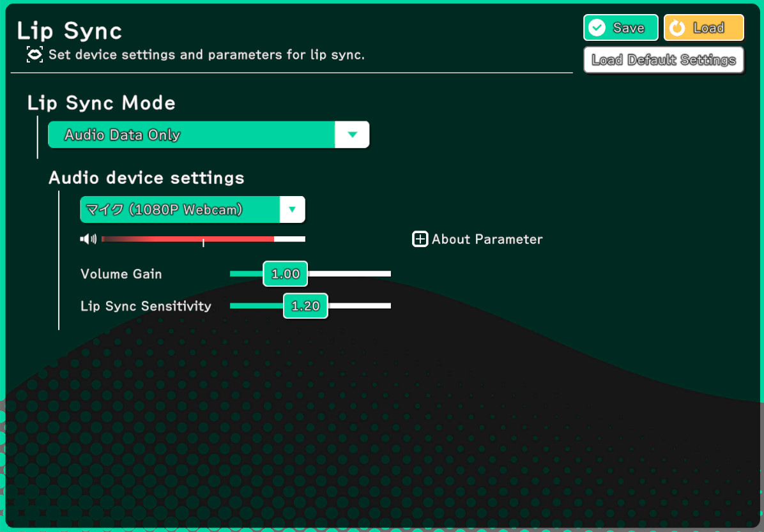Click the About Parameter text link
This screenshot has width=764, height=532.
coord(487,239)
